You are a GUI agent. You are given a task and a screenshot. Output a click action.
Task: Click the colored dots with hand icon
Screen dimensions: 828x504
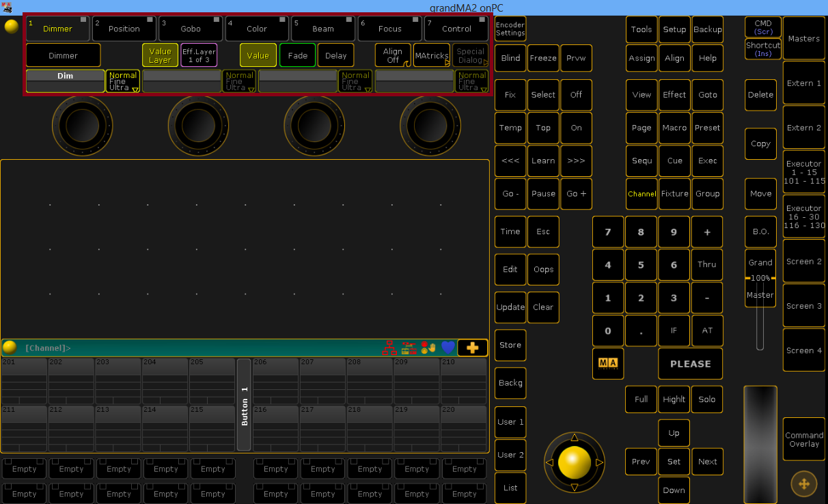428,348
